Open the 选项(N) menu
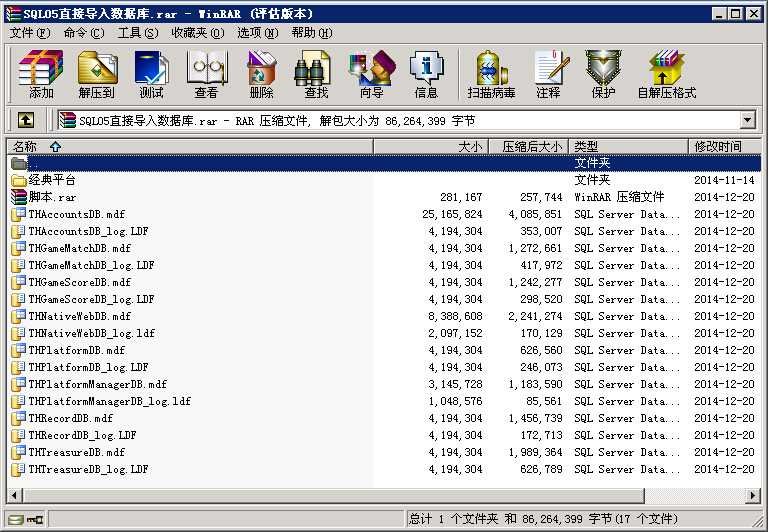This screenshot has height=532, width=768. pyautogui.click(x=258, y=33)
